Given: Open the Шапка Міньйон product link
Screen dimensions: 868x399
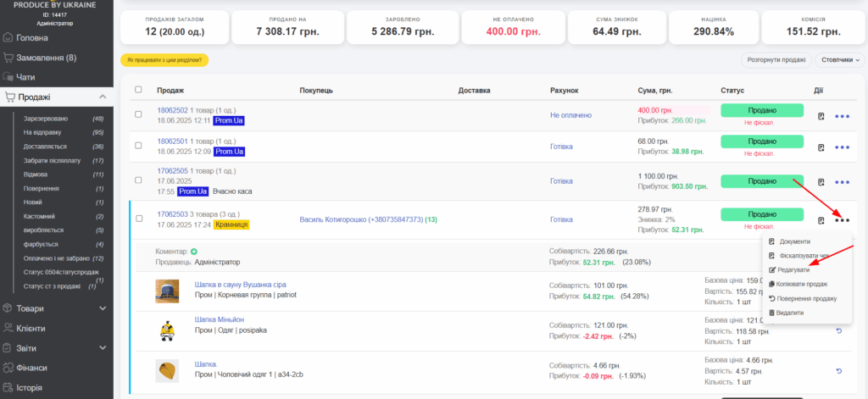Looking at the screenshot, I should [220, 320].
